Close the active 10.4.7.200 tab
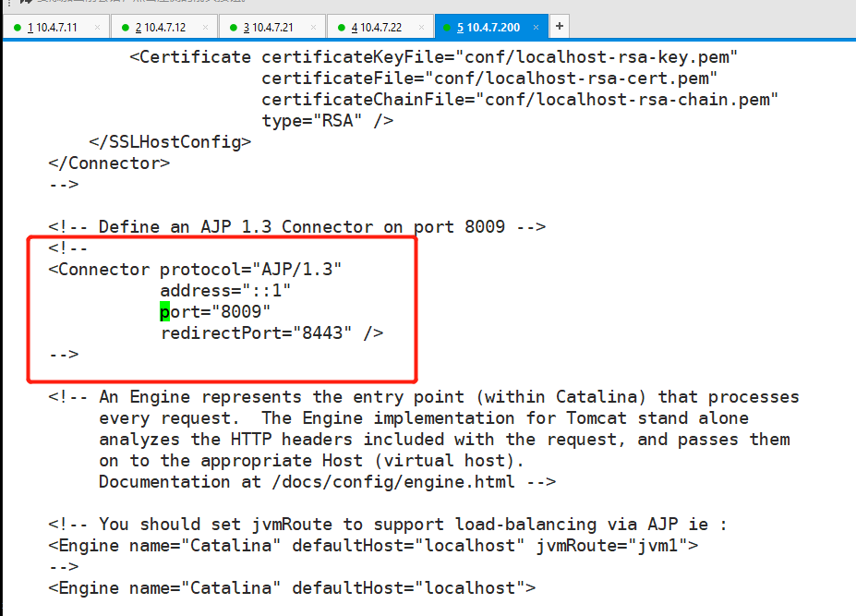 [x=537, y=28]
